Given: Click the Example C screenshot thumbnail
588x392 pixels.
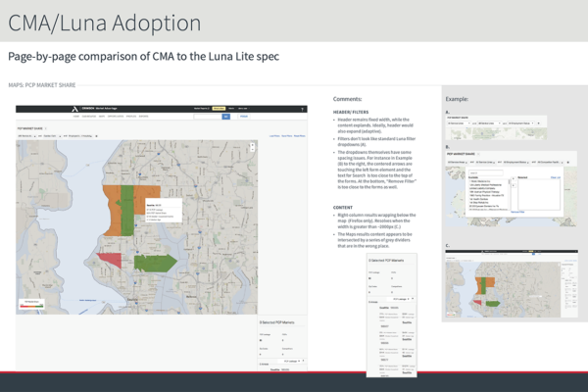Looking at the screenshot, I should 512,284.
